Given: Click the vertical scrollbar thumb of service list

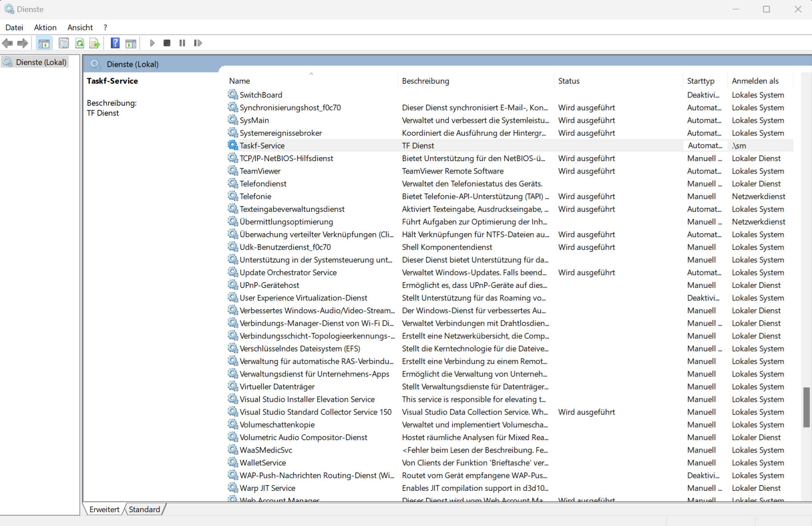Looking at the screenshot, I should (x=806, y=407).
